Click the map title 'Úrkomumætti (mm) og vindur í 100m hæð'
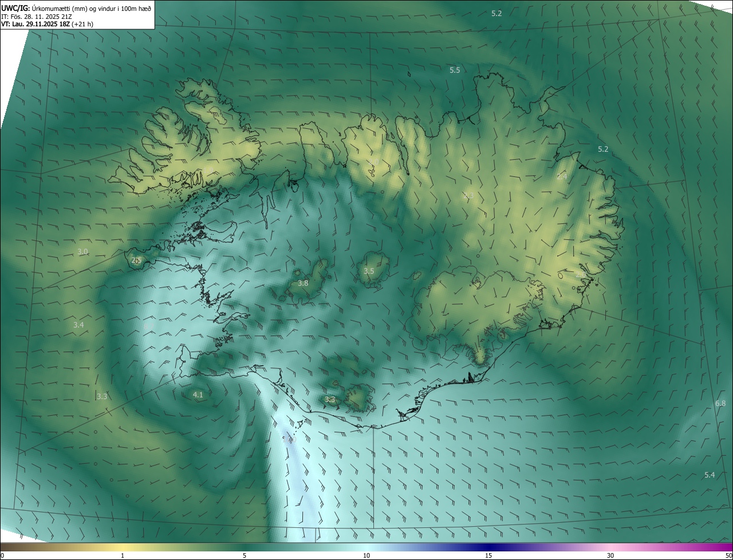Viewport: 733px width, 560px height. (x=92, y=7)
